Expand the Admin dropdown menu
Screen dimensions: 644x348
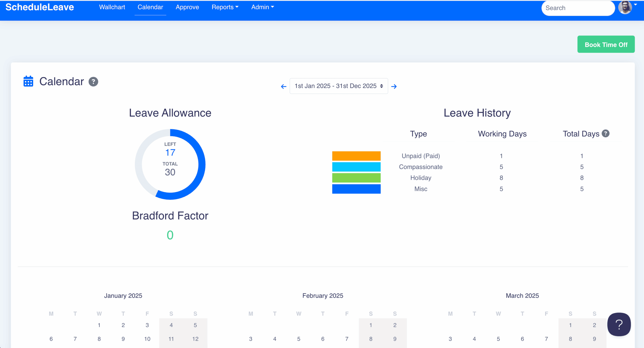[x=262, y=7]
